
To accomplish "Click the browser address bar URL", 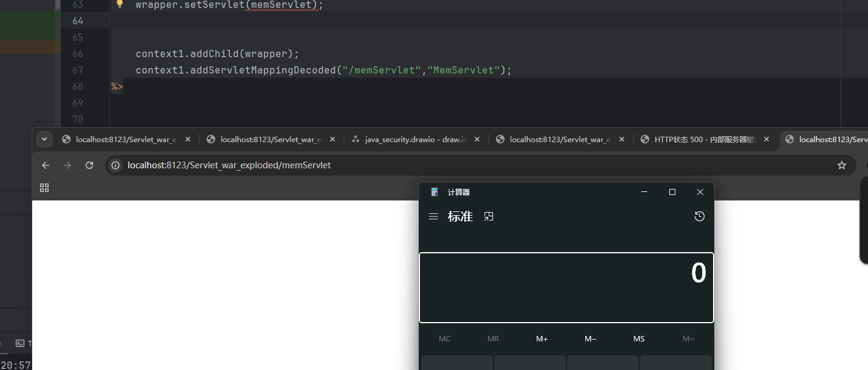I will [229, 165].
